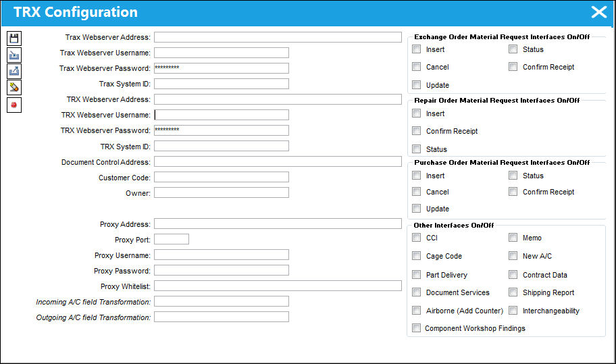Focus the Trax Webserver Password field
This screenshot has width=616, height=364.
tap(222, 68)
